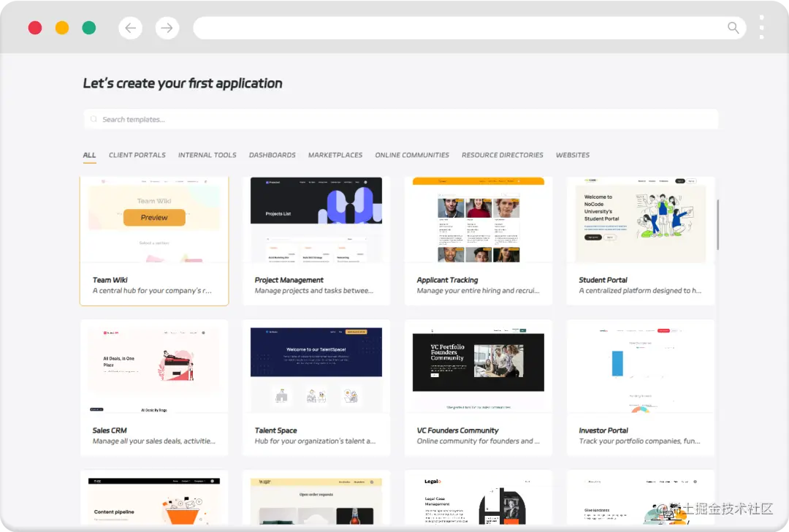789x532 pixels.
Task: Click the search icon in templates field
Action: (x=94, y=119)
